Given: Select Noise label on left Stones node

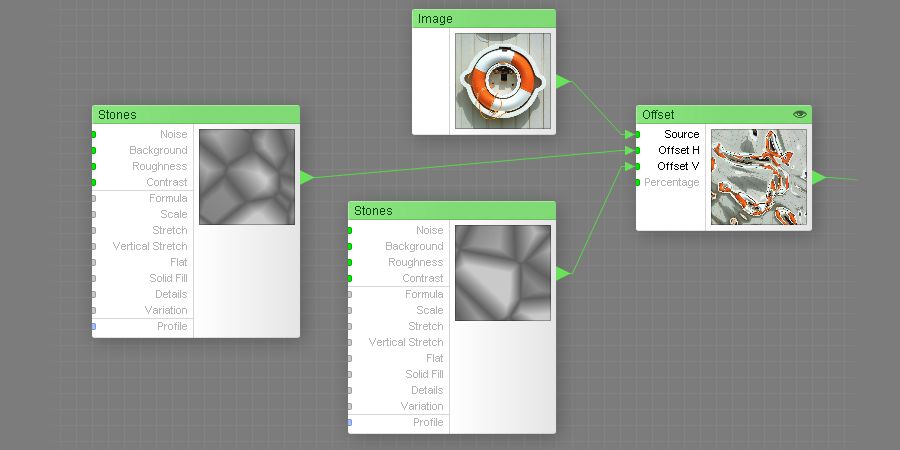Looking at the screenshot, I should pos(174,134).
